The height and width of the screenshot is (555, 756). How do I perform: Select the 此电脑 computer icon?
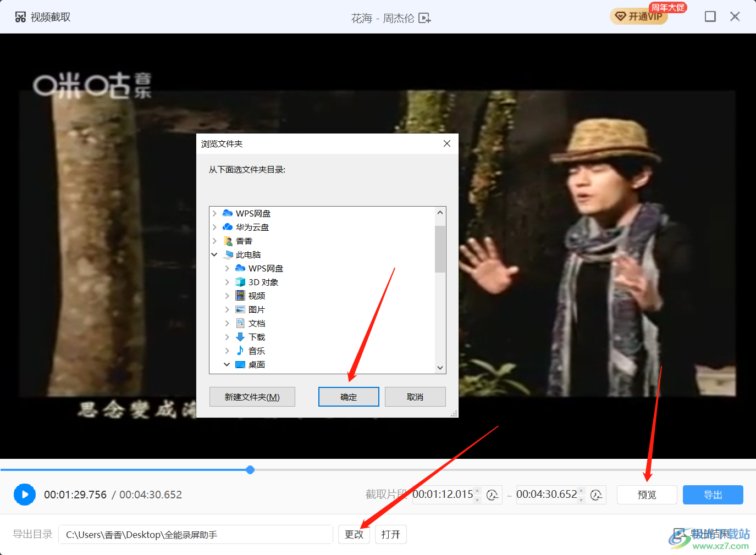tap(228, 254)
